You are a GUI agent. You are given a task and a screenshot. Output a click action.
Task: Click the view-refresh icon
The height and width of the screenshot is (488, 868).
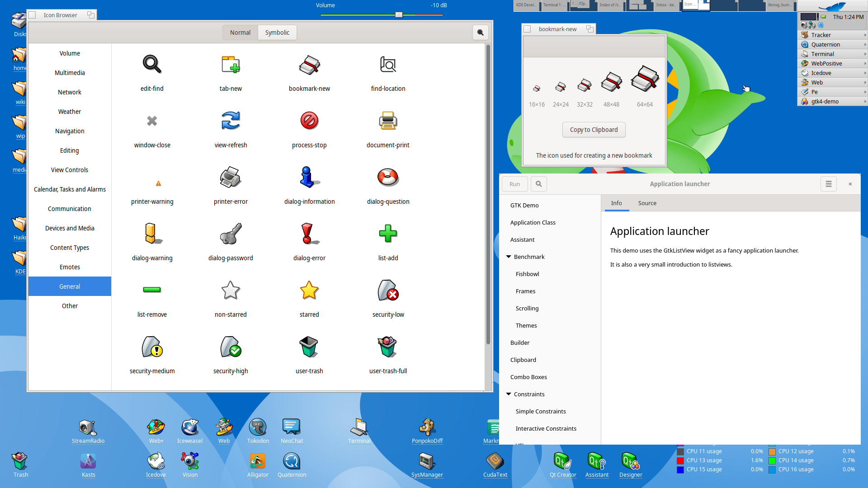231,121
